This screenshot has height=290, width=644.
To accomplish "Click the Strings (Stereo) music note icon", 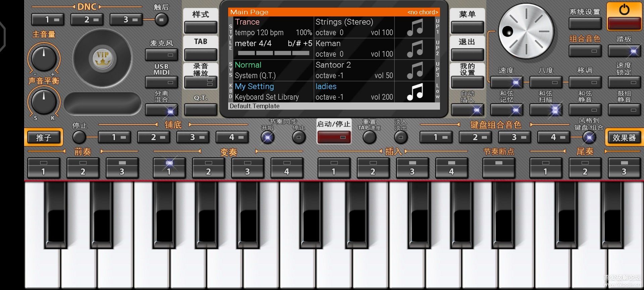I will coord(415,27).
